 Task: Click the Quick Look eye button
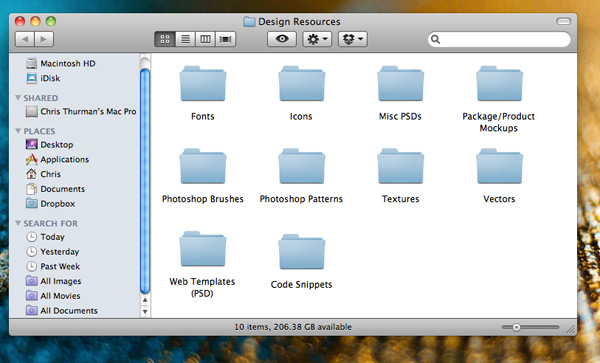pyautogui.click(x=282, y=39)
